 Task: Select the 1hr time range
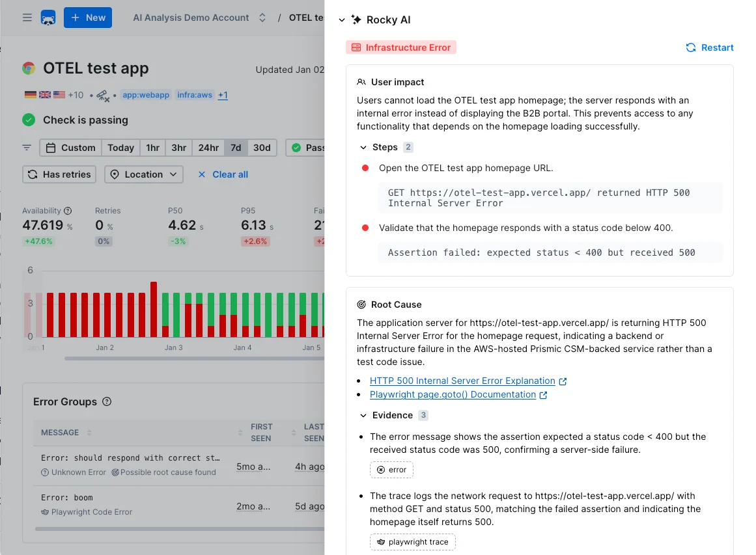pos(153,148)
